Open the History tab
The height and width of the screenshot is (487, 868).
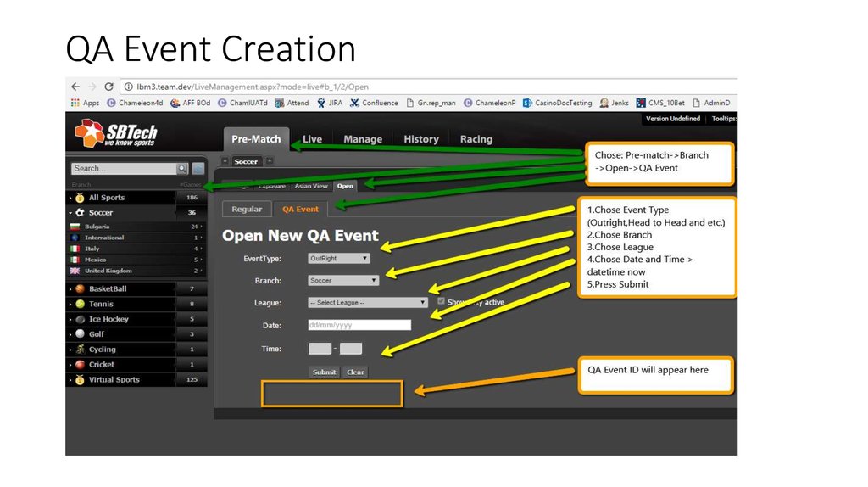point(420,139)
